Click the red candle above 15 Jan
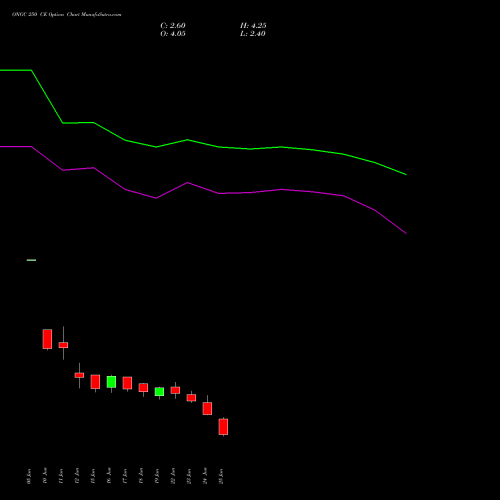Screen dimensions: 500x500 point(95,382)
